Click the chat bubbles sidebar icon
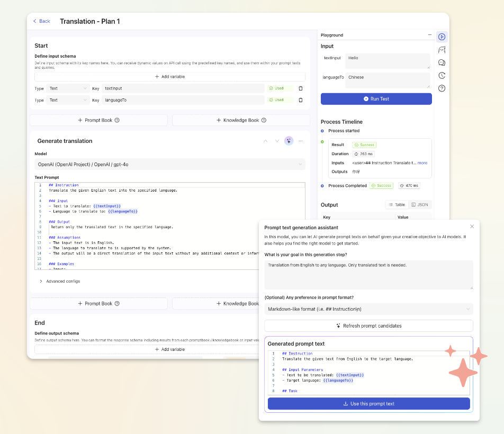504x434 pixels. pos(442,62)
